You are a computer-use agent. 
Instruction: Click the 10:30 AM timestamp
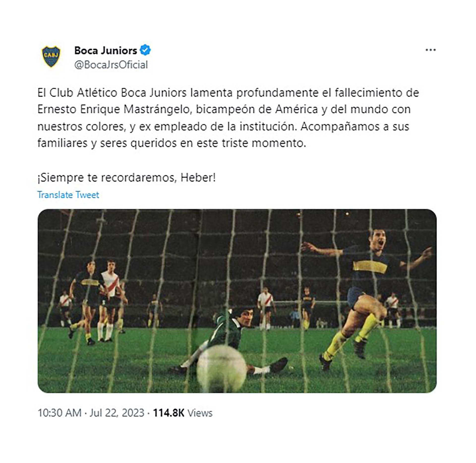point(59,413)
